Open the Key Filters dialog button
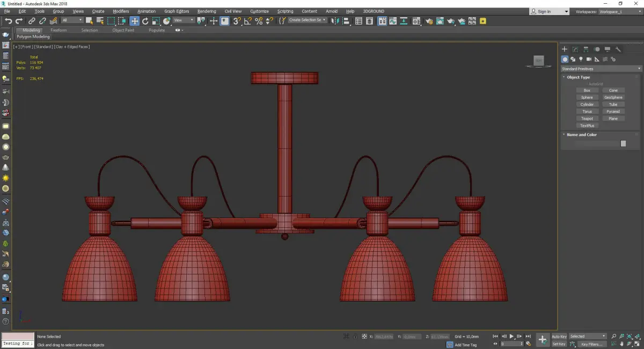This screenshot has width=644, height=349. point(591,344)
